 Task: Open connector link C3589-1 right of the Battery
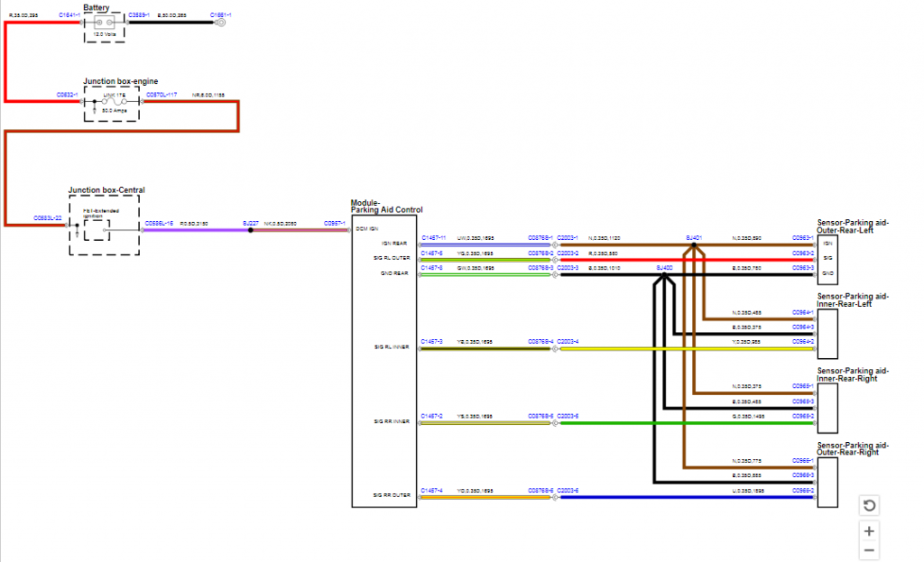(x=138, y=14)
